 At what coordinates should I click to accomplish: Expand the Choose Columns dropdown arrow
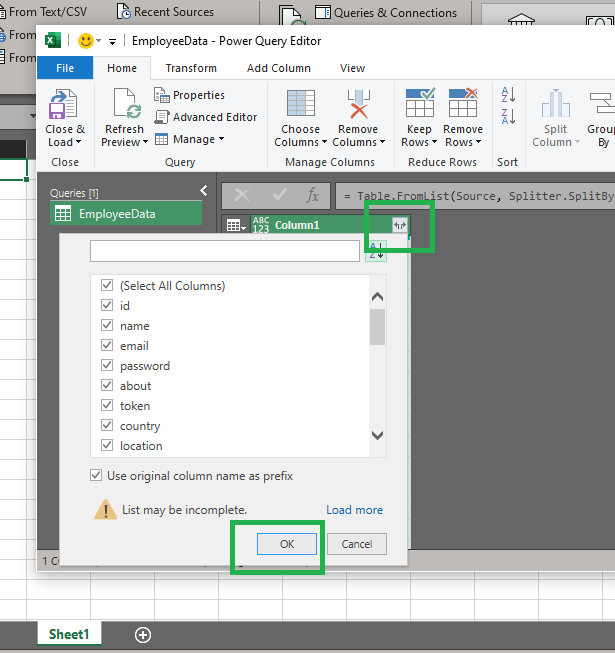coord(324,142)
